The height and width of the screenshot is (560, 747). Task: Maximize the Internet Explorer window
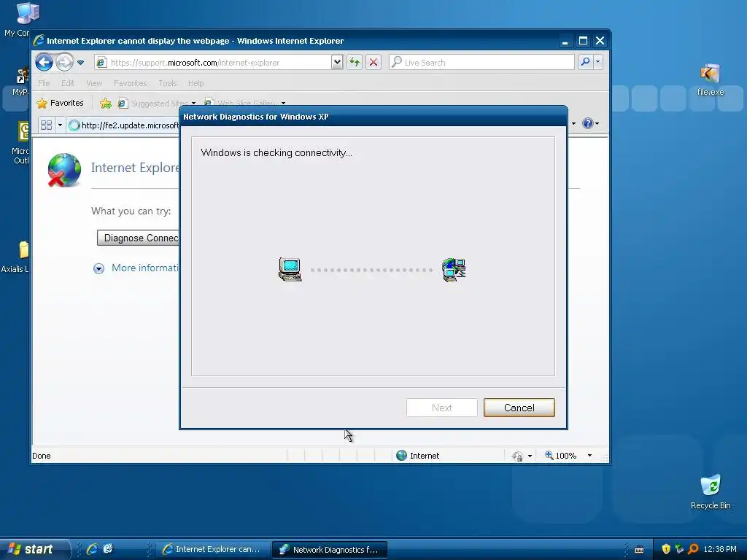[583, 41]
